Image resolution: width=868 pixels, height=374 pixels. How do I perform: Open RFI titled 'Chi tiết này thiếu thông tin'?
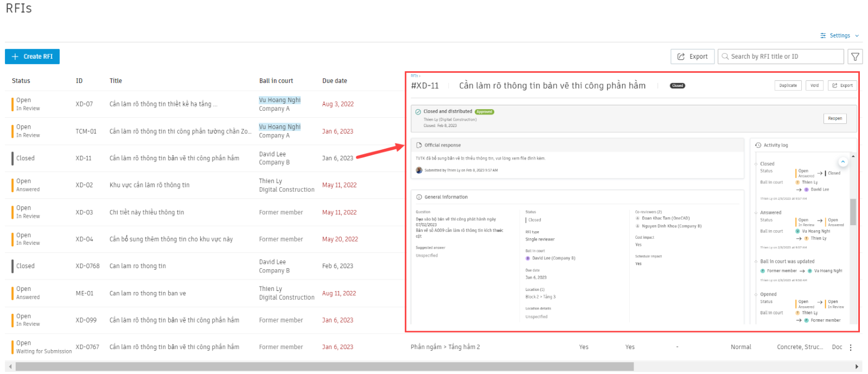(x=147, y=212)
